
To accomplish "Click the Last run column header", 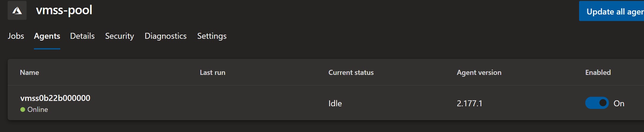I will 213,73.
